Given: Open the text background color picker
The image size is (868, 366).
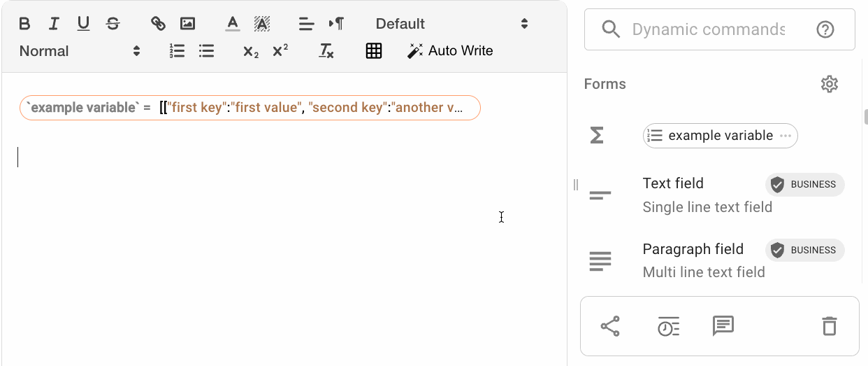Looking at the screenshot, I should [262, 24].
